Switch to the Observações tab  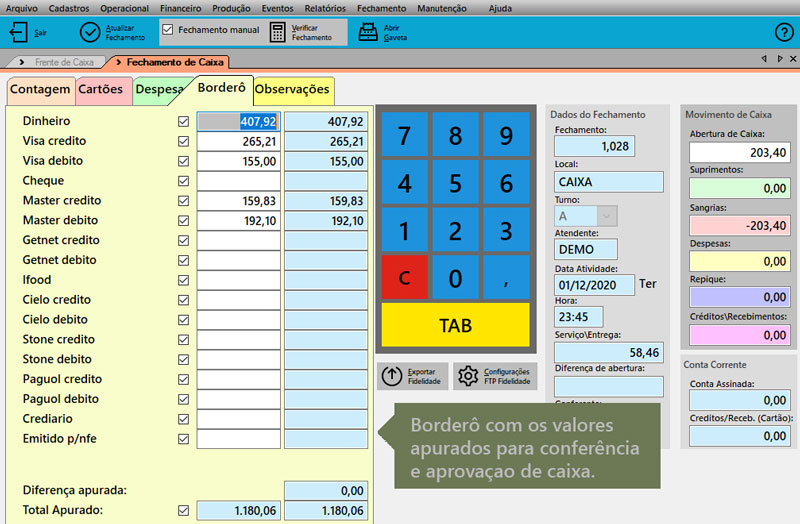292,89
